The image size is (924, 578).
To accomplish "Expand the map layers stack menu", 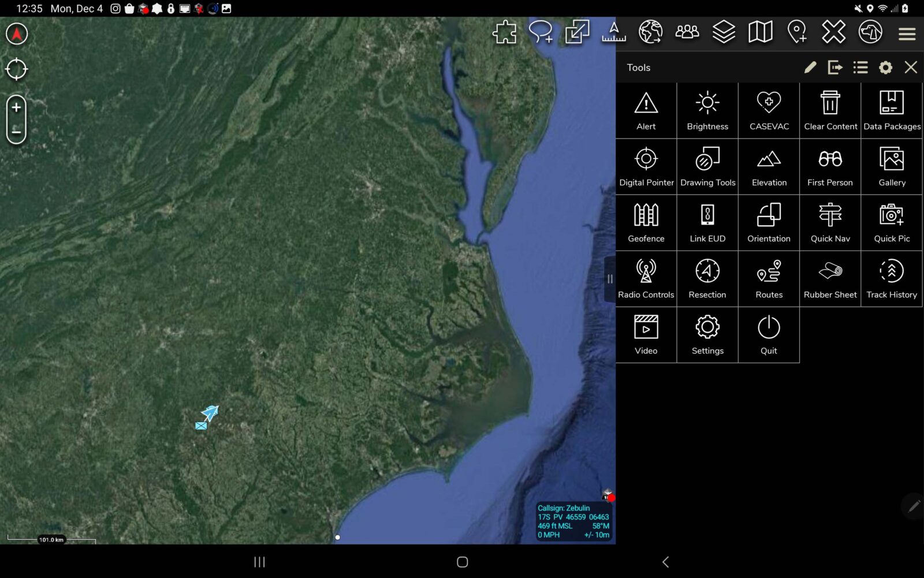I will [724, 32].
